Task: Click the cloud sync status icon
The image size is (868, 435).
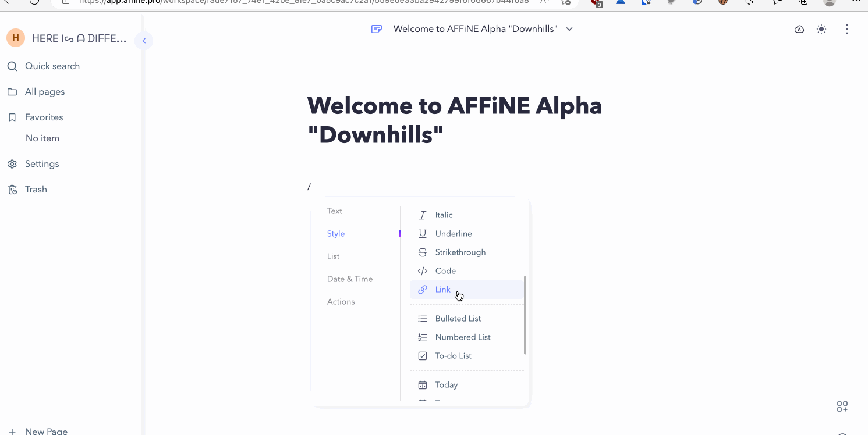Action: (x=799, y=28)
